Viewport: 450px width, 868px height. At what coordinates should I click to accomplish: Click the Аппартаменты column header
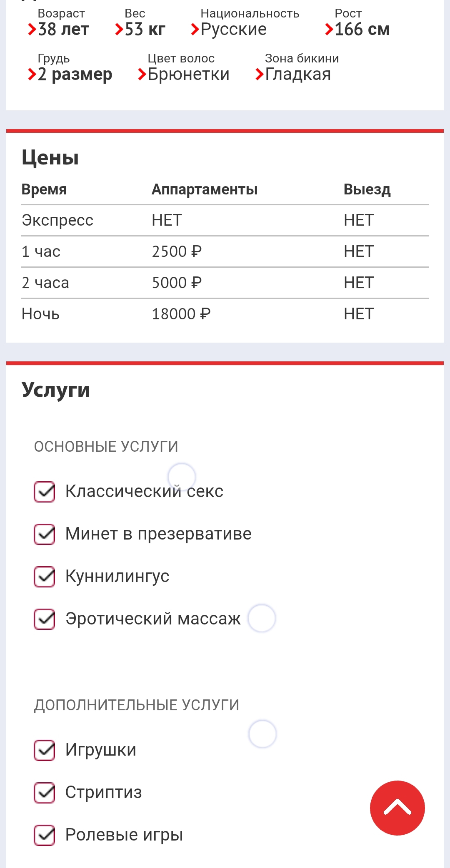click(x=204, y=189)
